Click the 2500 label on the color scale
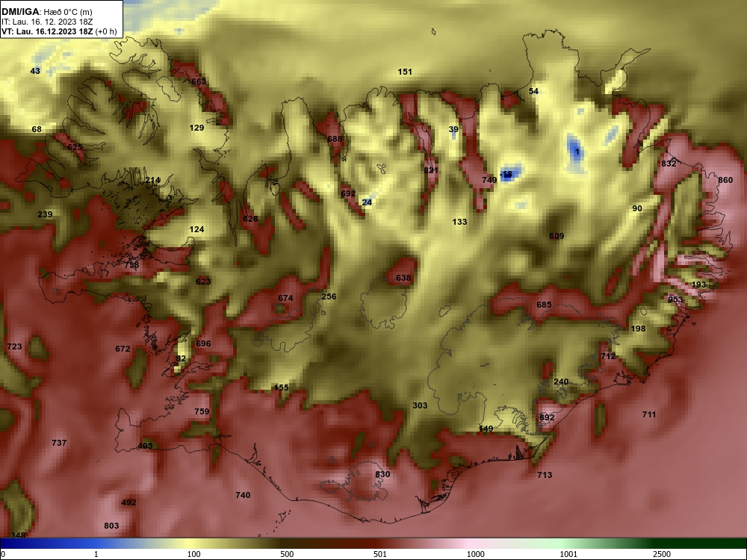The width and height of the screenshot is (747, 560). (x=661, y=554)
